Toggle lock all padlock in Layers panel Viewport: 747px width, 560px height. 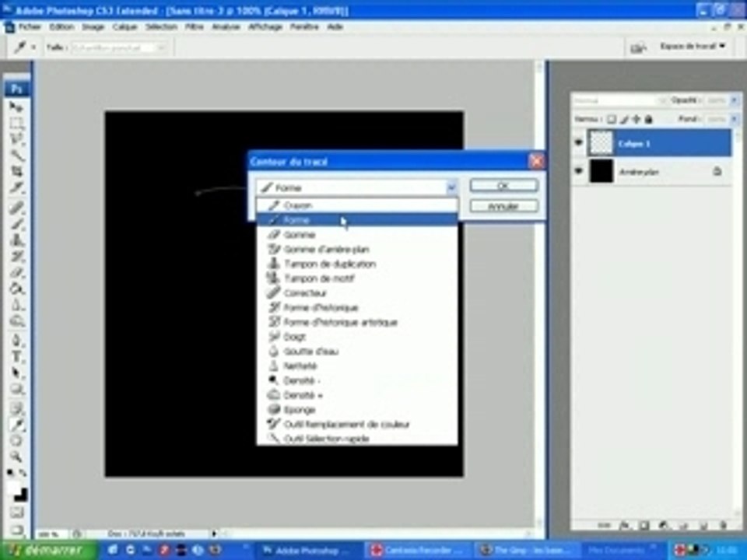[x=648, y=119]
